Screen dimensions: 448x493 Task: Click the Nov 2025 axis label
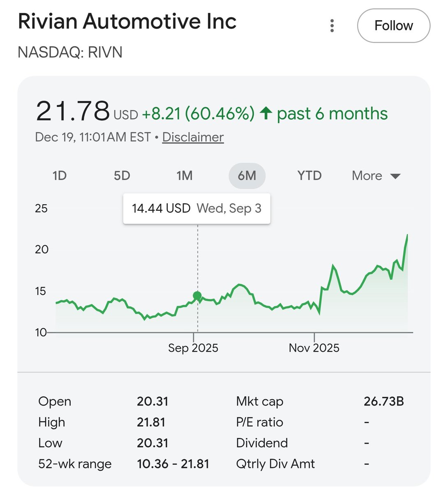pos(314,348)
